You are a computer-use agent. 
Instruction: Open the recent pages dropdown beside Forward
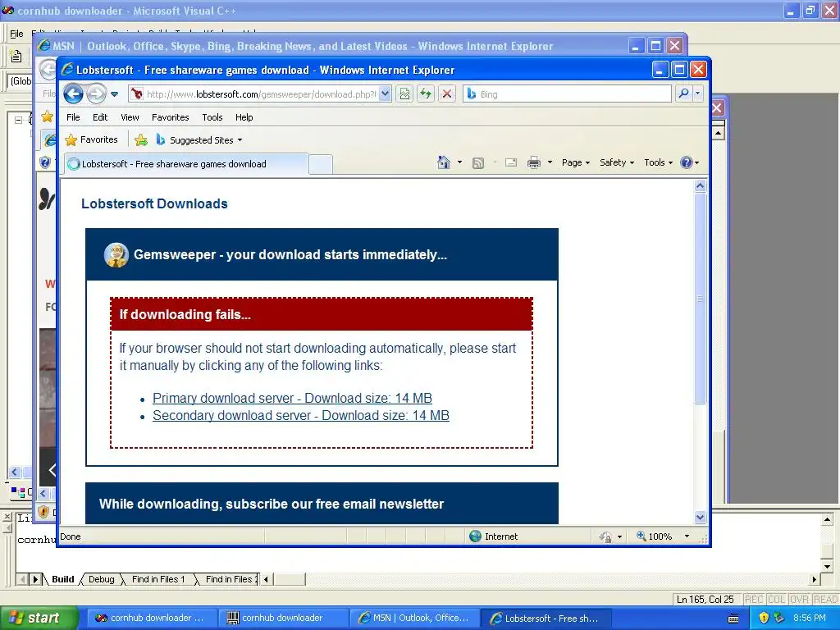(114, 94)
